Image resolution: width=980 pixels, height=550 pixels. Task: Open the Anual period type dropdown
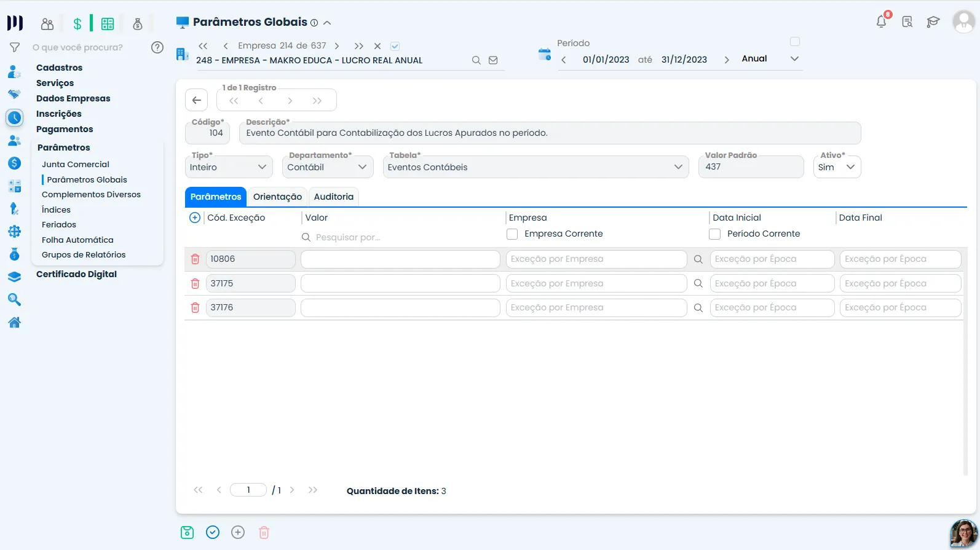[770, 59]
